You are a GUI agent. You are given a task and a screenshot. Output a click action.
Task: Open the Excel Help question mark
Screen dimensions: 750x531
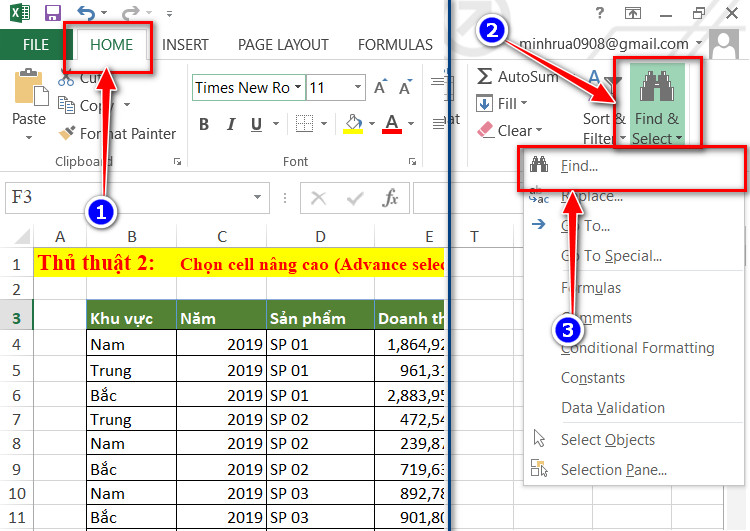coord(599,13)
